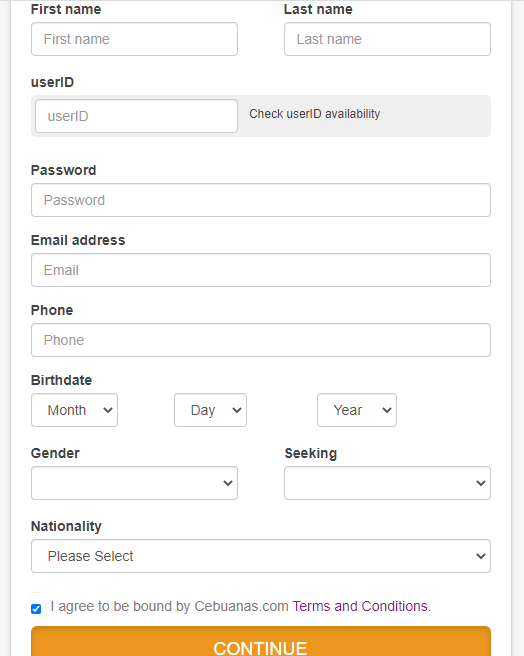
Task: Uncheck the agree to terms checkbox
Action: (x=36, y=609)
